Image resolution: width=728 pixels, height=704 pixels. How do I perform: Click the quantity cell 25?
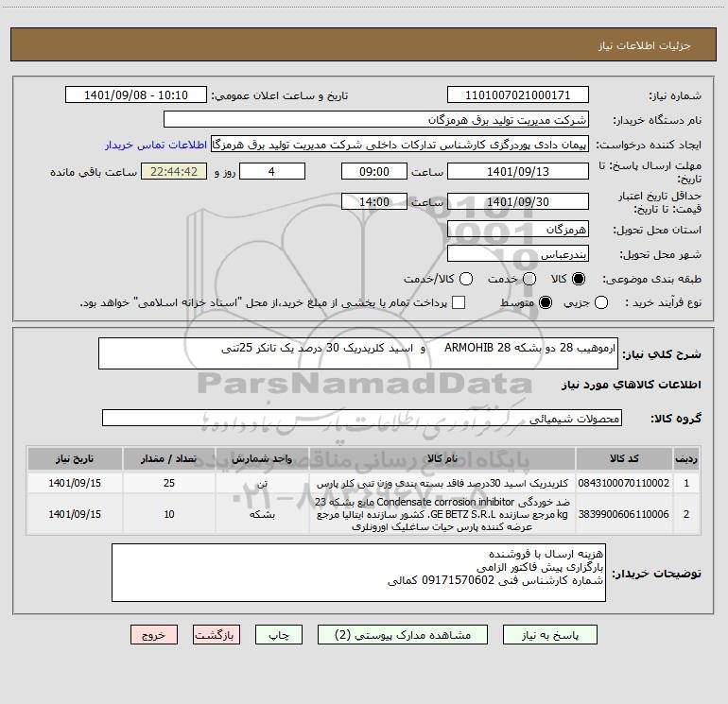coord(168,483)
